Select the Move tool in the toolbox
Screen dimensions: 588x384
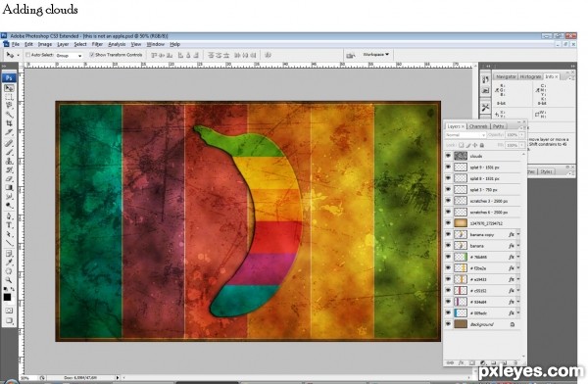9,88
